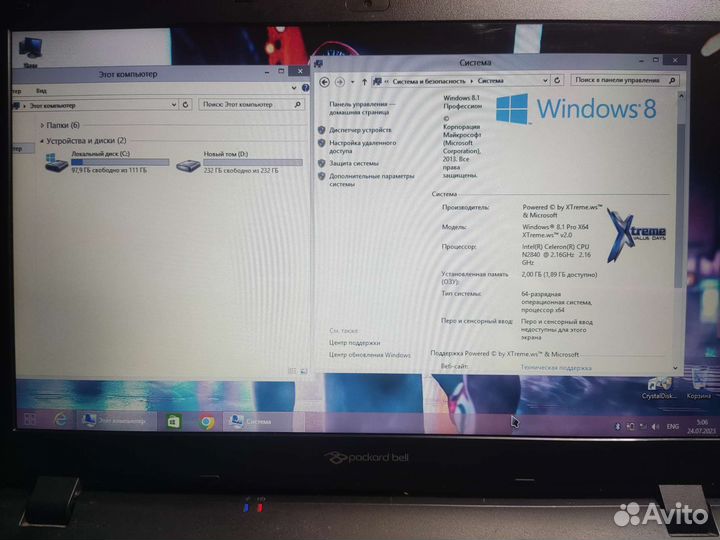Click the Start button on the taskbar
This screenshot has height=540, width=720.
point(30,419)
